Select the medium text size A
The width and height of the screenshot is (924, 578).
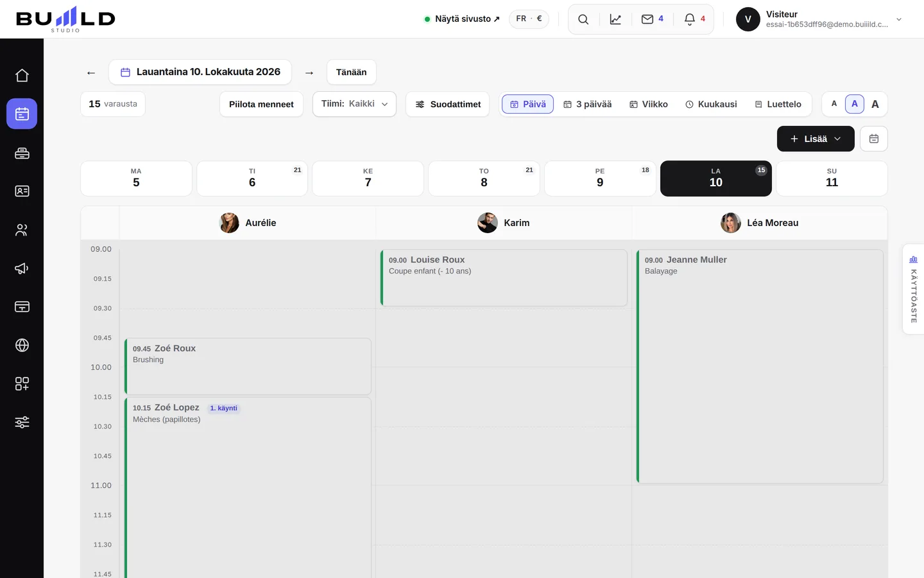(x=855, y=104)
